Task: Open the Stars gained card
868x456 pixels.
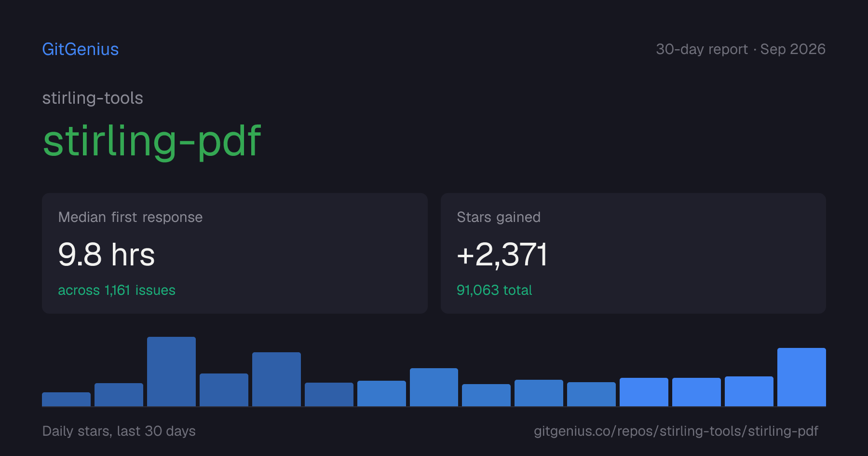Action: coord(633,253)
